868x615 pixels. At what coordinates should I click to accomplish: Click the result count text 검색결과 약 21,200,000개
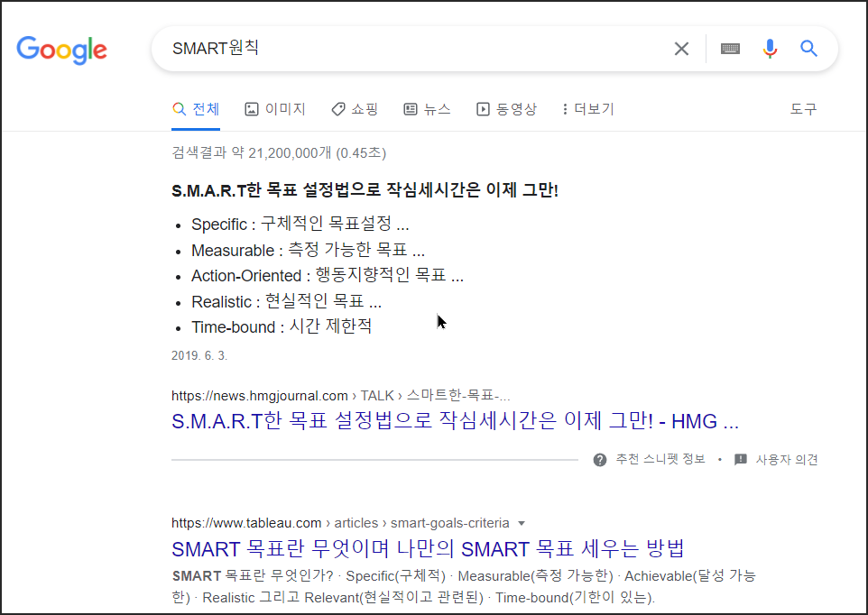(279, 152)
